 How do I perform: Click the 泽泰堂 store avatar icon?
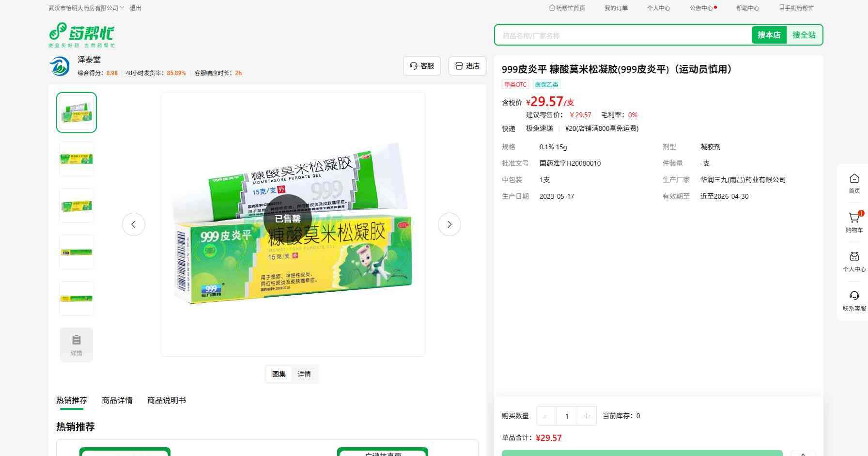(60, 66)
